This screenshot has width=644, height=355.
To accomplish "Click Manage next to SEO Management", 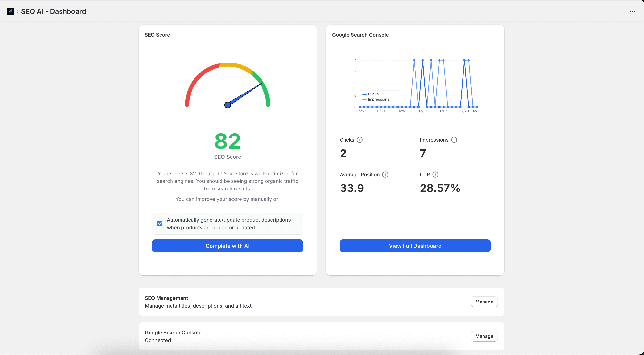I will 484,302.
